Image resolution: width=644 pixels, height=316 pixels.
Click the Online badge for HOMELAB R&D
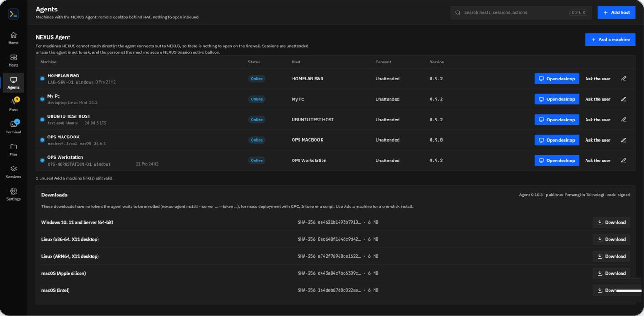pos(257,79)
